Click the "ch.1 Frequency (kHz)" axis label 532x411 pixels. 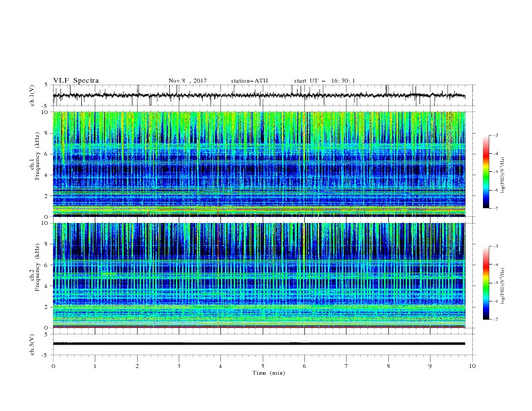click(36, 156)
